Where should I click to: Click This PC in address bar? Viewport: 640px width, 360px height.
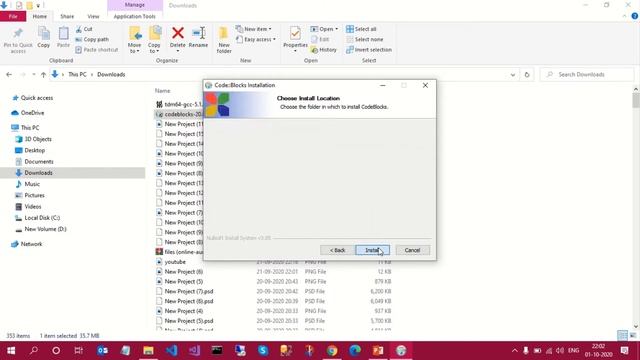point(77,75)
